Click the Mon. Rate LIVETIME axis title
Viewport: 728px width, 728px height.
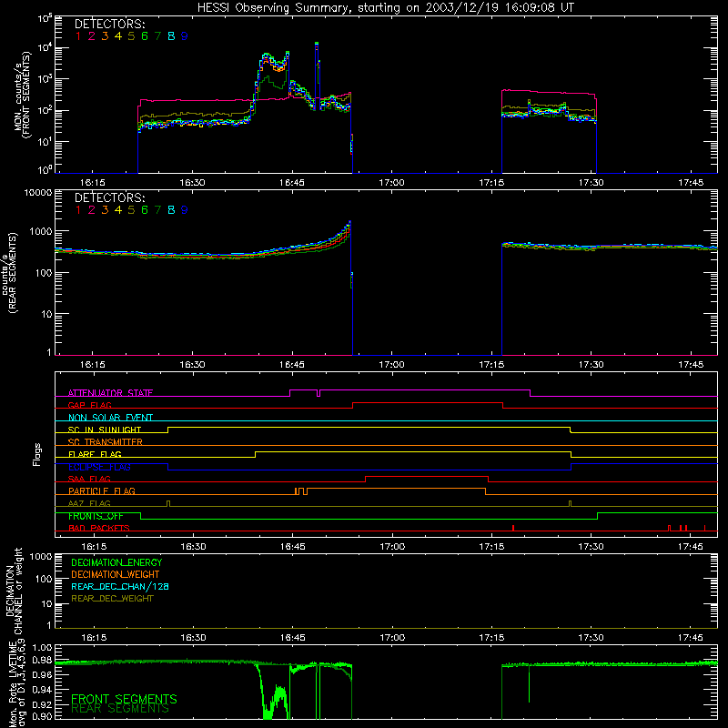[17, 685]
